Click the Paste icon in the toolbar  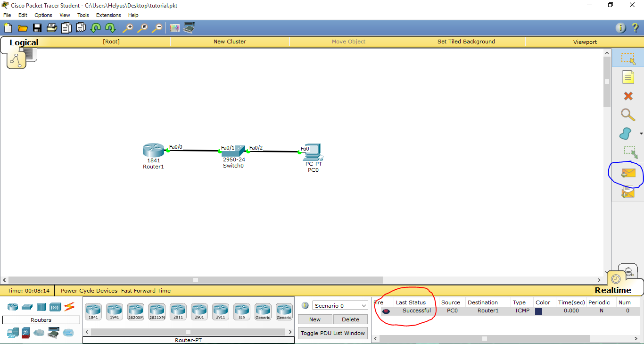coord(81,28)
